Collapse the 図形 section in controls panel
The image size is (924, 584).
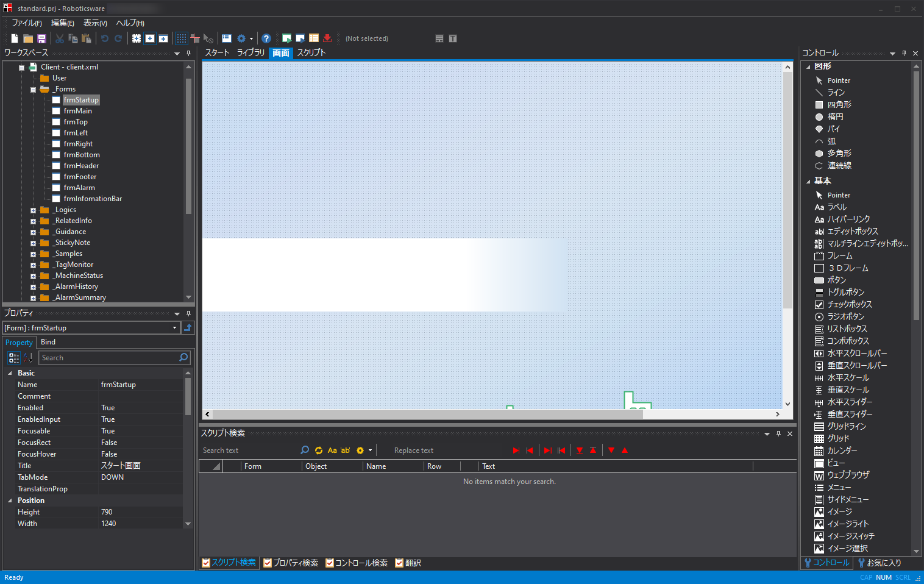tap(808, 66)
